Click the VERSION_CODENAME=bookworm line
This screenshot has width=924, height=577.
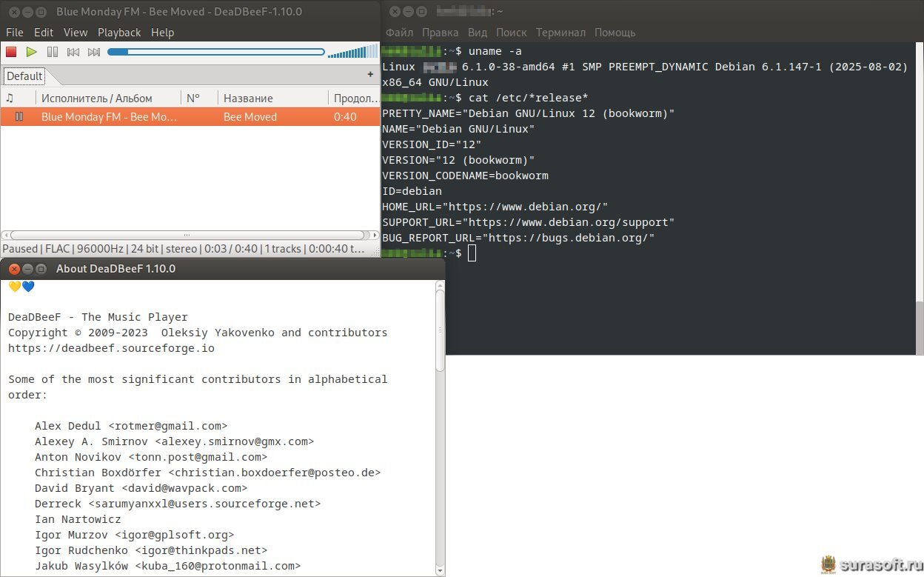(465, 176)
